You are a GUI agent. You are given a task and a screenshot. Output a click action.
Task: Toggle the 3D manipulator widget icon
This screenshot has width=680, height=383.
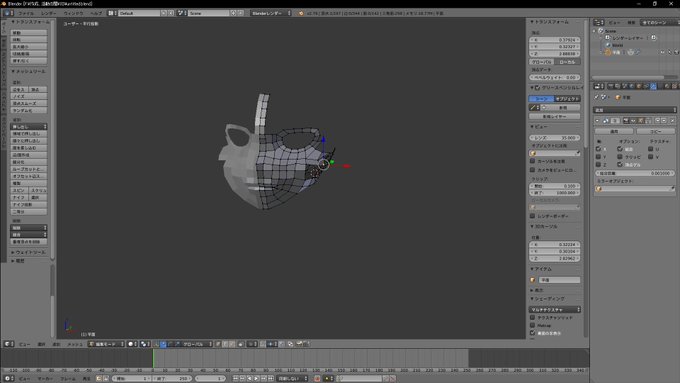point(156,344)
